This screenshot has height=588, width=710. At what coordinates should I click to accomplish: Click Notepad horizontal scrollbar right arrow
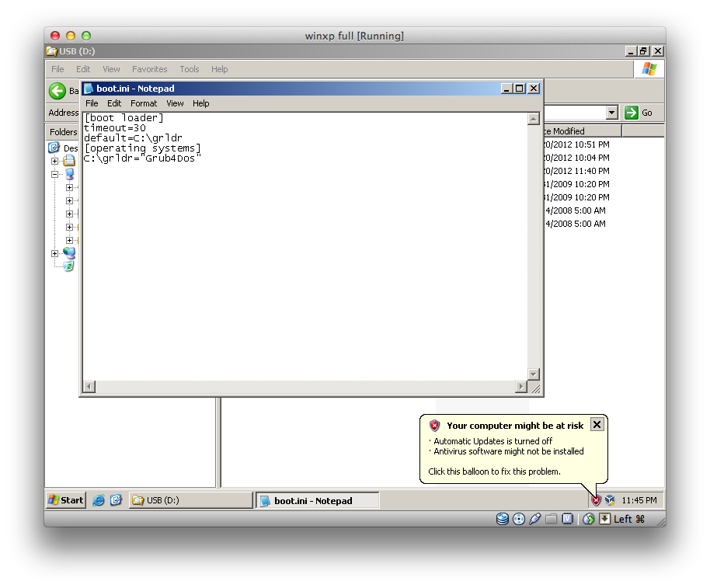click(x=521, y=387)
